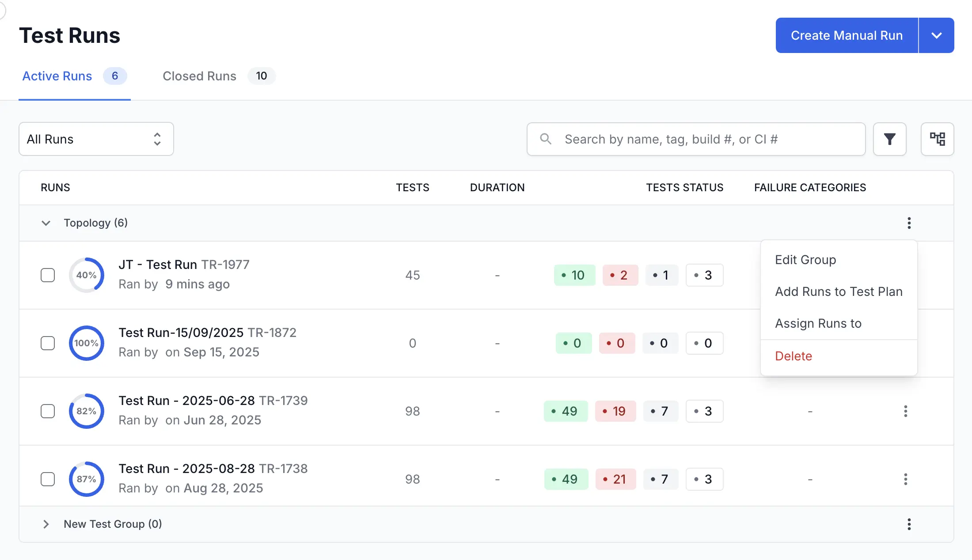Collapse the Topology group
The image size is (972, 560).
coord(46,223)
